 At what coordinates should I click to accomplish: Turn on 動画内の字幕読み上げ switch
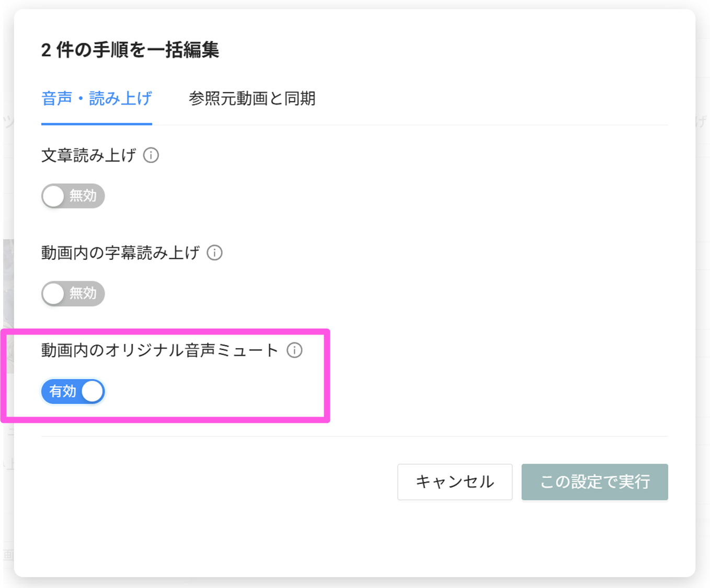pos(73,293)
